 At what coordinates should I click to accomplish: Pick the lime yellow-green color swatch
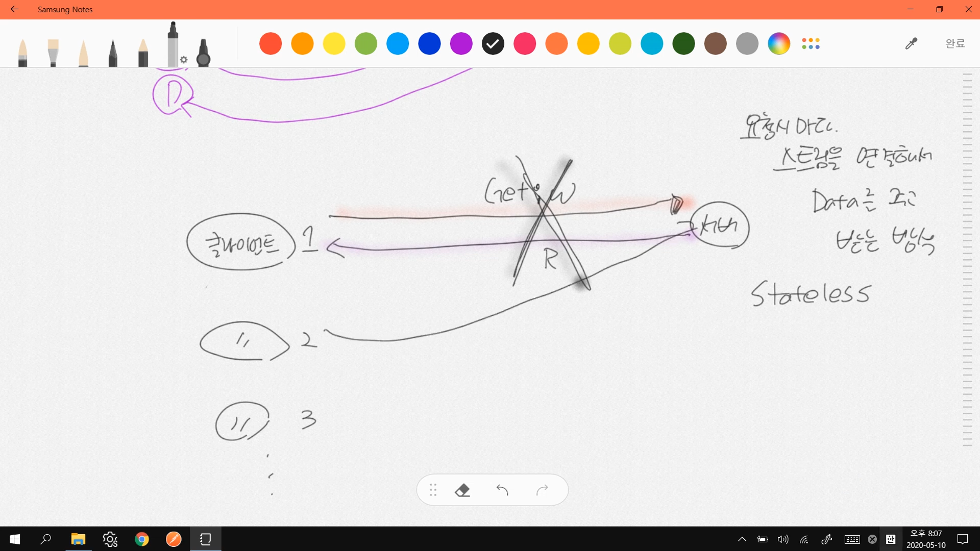(x=620, y=43)
